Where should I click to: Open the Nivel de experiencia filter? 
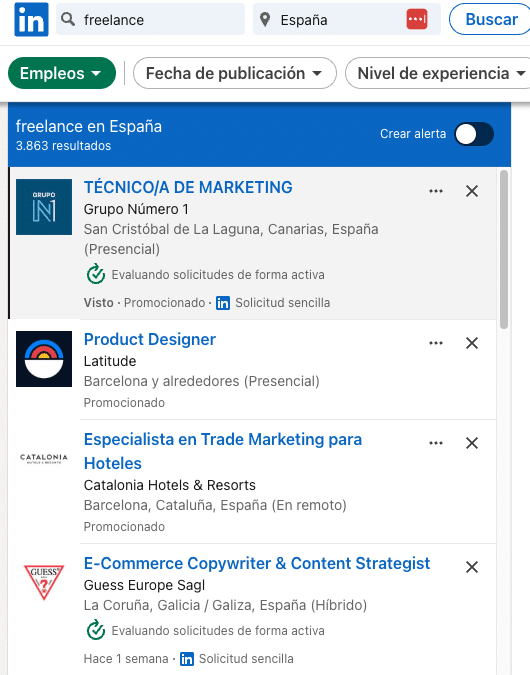[439, 73]
